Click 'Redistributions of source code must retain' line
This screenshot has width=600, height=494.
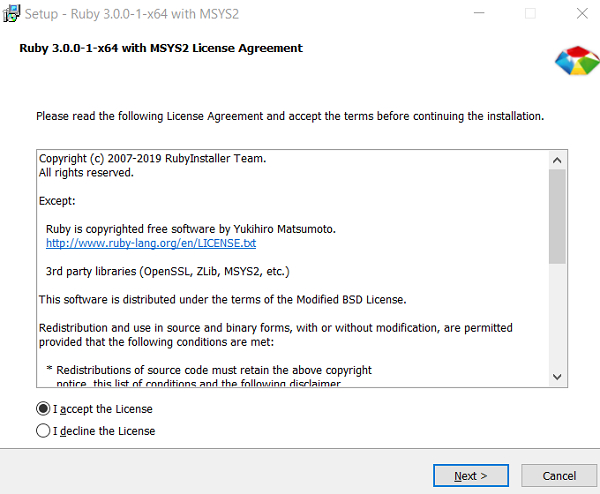(x=209, y=370)
